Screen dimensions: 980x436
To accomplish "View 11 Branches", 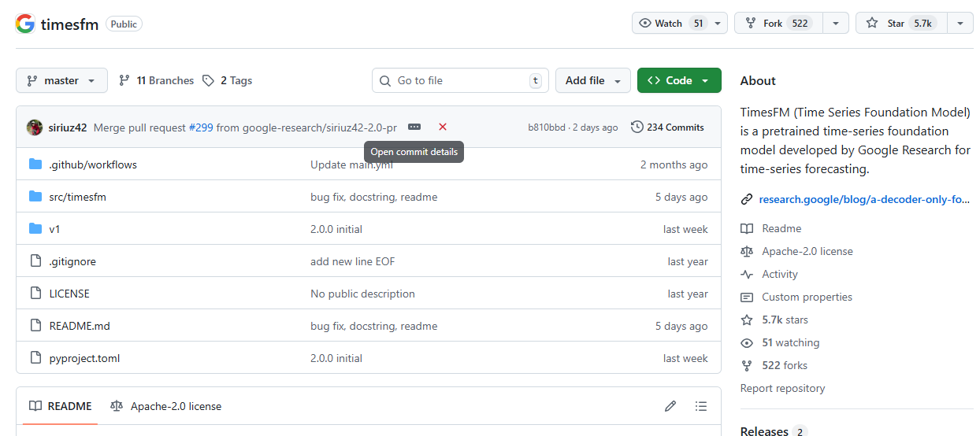I will 156,80.
